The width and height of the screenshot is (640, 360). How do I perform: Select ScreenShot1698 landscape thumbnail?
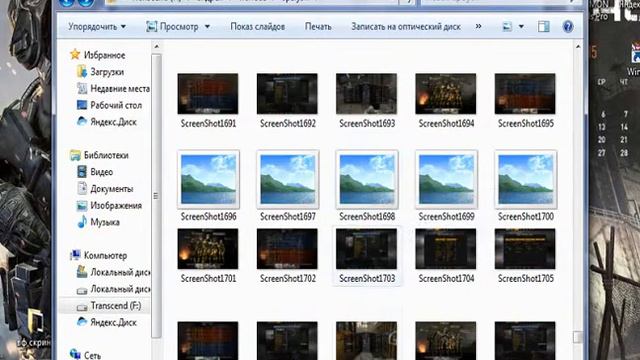[x=367, y=180]
